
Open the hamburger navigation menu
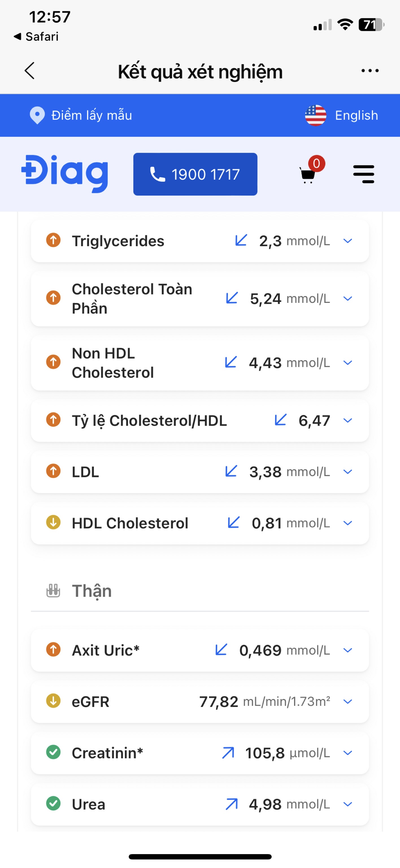pos(364,174)
